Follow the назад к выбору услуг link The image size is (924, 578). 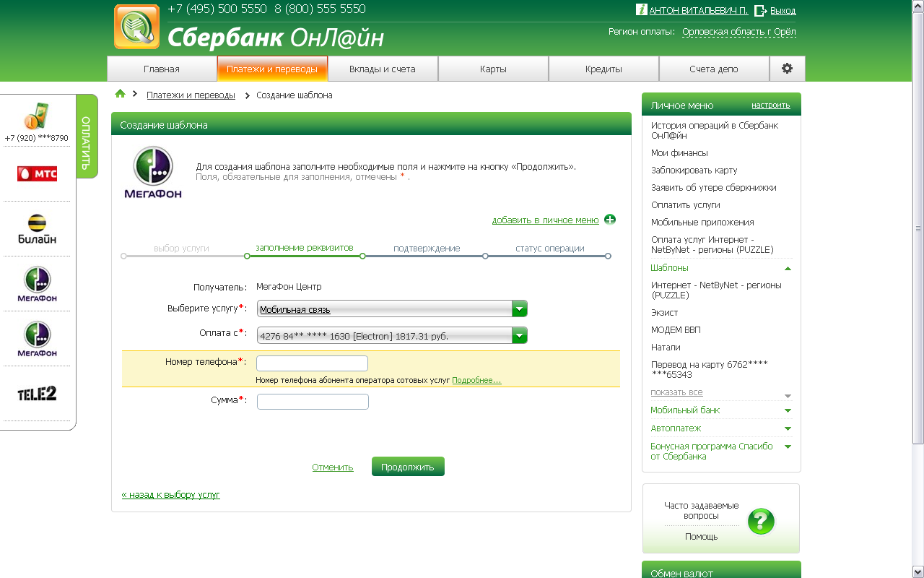pyautogui.click(x=171, y=495)
